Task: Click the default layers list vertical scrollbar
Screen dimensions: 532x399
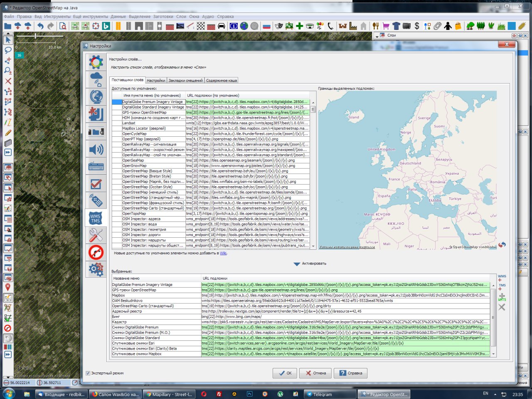Action: click(313, 175)
